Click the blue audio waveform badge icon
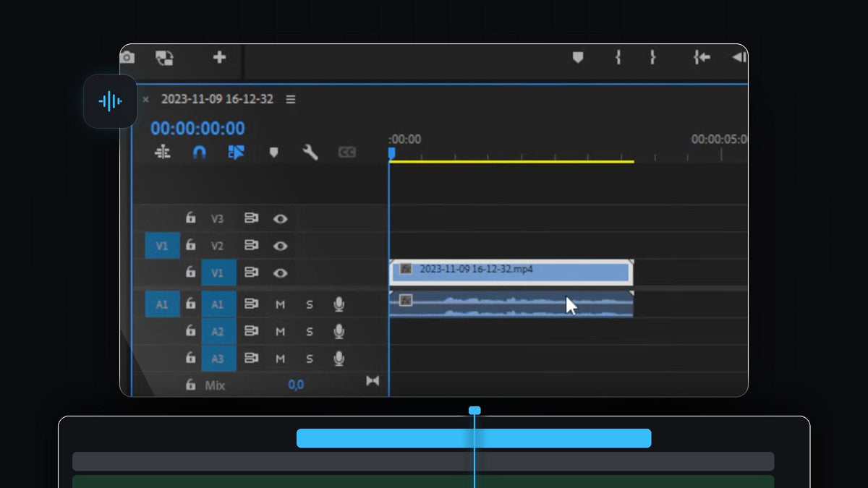 click(110, 101)
